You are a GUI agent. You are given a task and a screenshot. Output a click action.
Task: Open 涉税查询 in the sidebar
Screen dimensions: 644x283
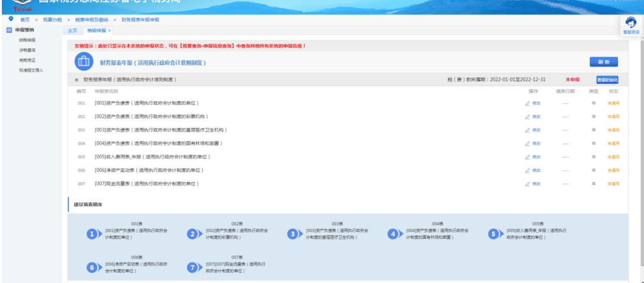click(27, 49)
